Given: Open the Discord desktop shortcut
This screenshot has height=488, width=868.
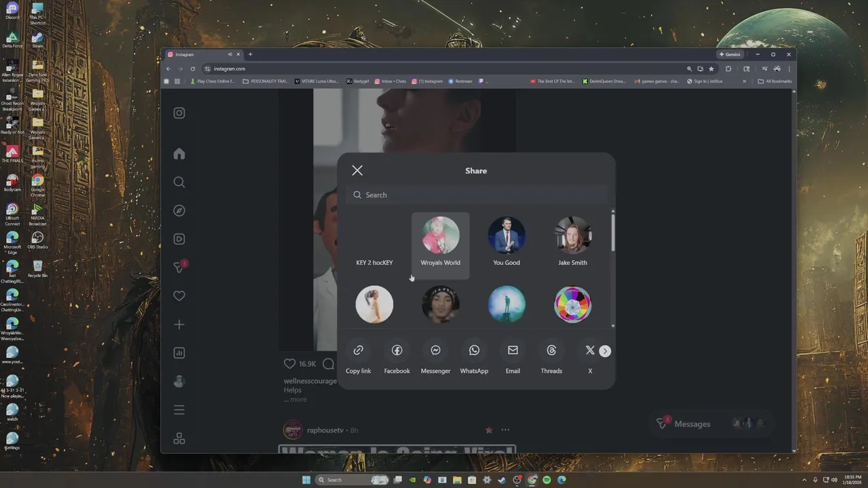Looking at the screenshot, I should 12,11.
